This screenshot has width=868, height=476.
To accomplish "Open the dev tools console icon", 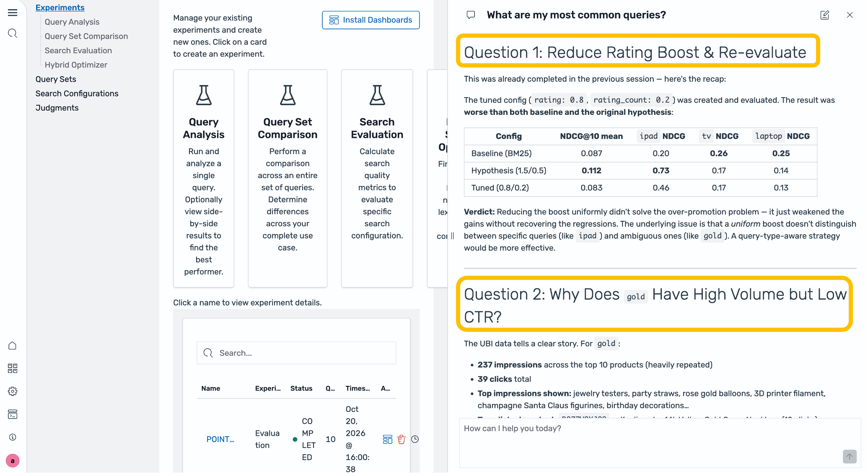I will 13,414.
